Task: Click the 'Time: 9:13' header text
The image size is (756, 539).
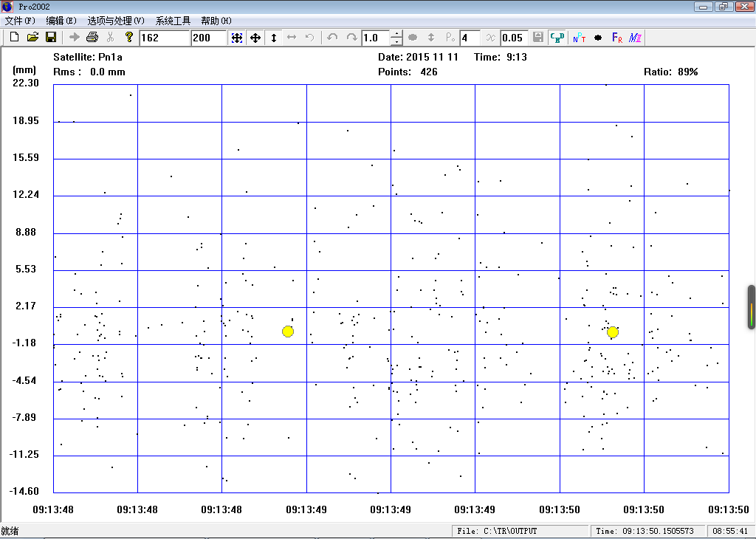Action: [501, 57]
